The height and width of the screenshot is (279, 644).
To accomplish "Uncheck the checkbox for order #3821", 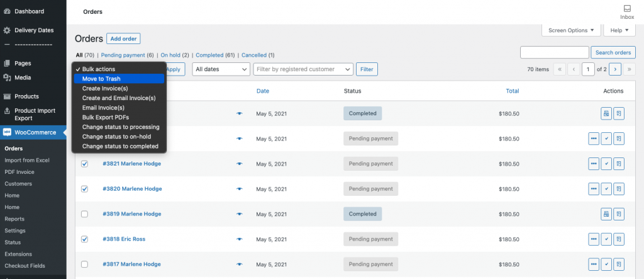I will (x=85, y=164).
